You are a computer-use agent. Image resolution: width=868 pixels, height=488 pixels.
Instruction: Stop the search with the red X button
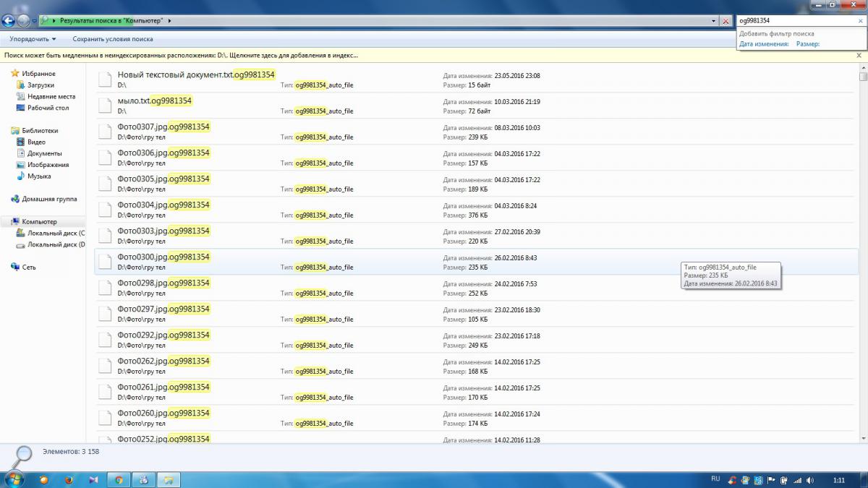coord(726,21)
